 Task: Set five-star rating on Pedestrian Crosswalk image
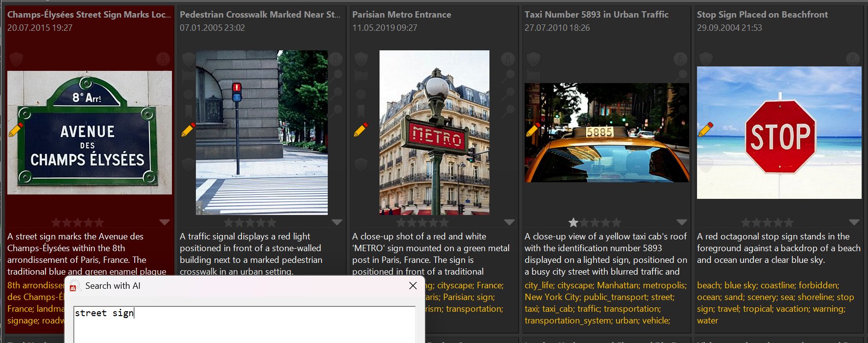point(272,223)
